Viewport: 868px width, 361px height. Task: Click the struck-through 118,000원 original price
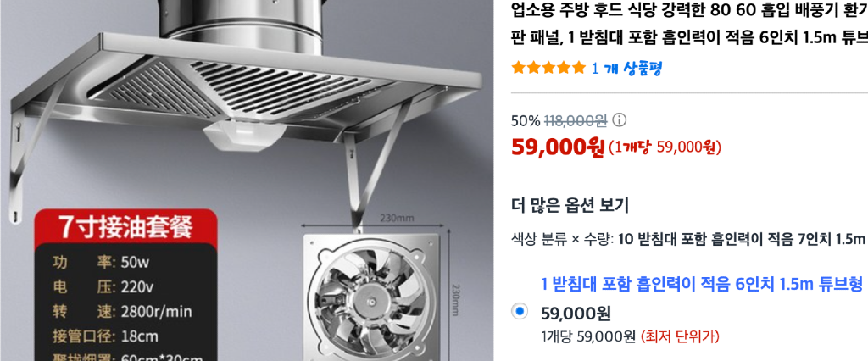click(x=576, y=120)
